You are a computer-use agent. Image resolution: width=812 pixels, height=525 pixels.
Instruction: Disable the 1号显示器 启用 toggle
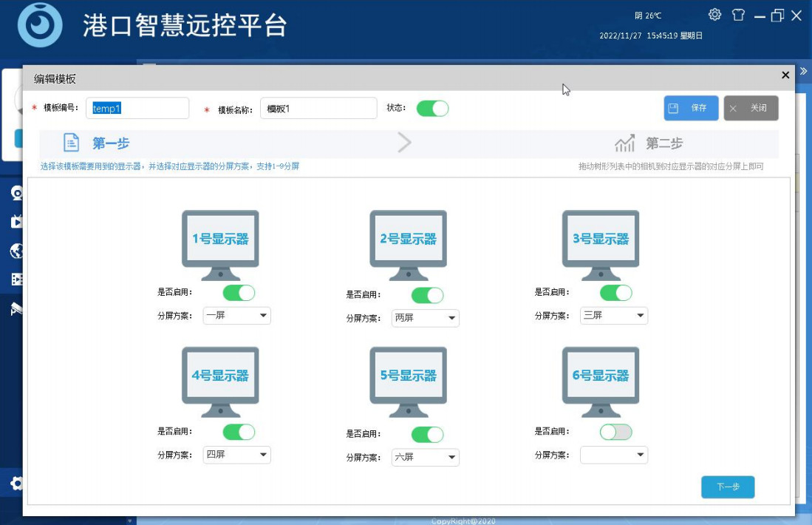click(239, 293)
